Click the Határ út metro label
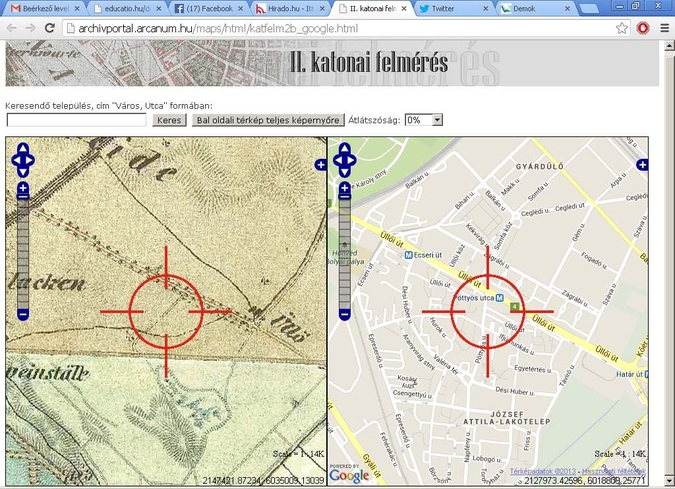 point(629,374)
